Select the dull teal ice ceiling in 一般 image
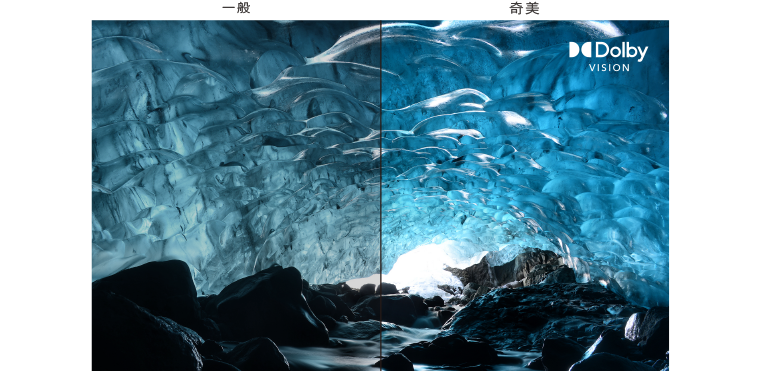760x371 pixels. click(x=236, y=145)
